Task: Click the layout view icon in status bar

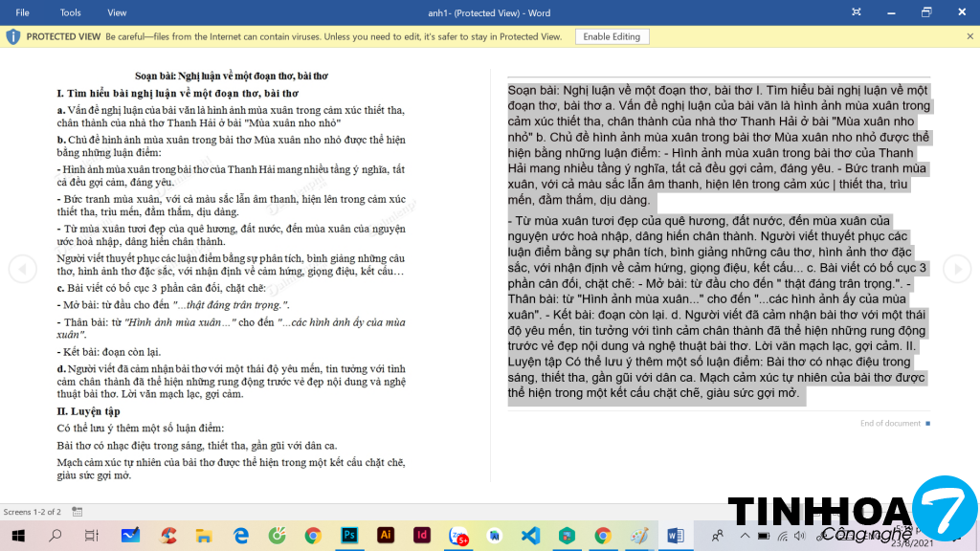Action: pyautogui.click(x=77, y=512)
